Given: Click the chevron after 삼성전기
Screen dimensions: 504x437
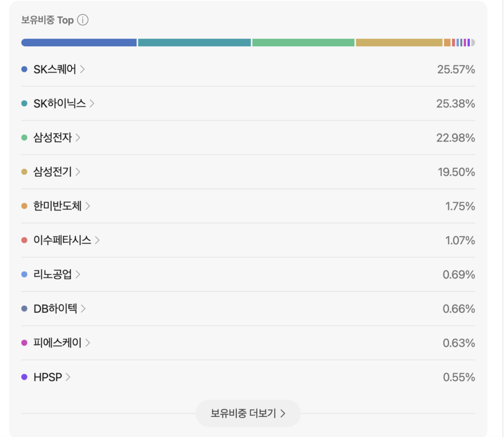Looking at the screenshot, I should pyautogui.click(x=78, y=172).
